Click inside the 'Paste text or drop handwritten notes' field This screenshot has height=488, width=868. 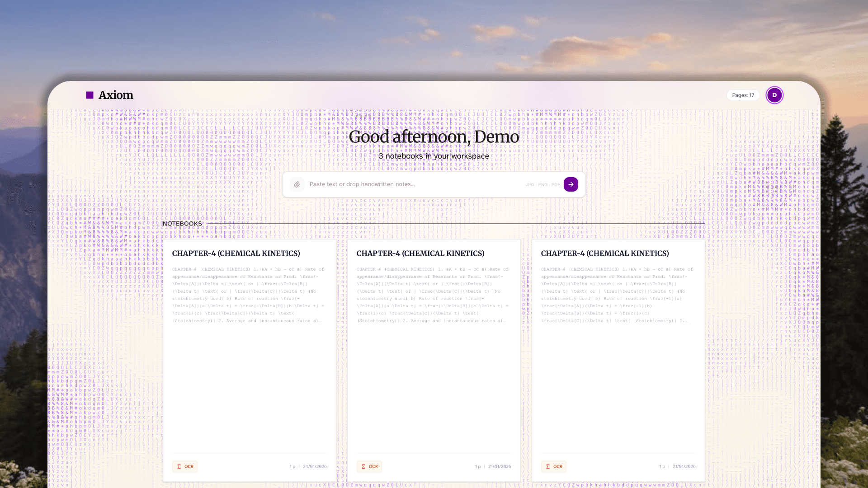[x=407, y=184]
